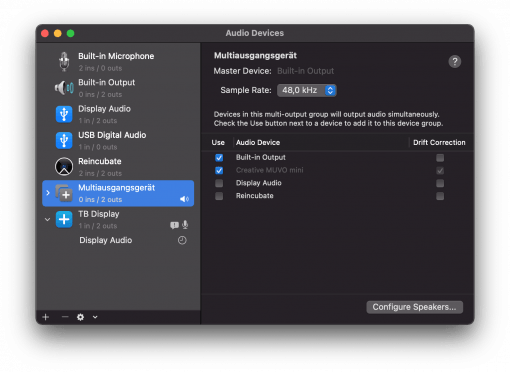Open help with the question mark button

455,62
